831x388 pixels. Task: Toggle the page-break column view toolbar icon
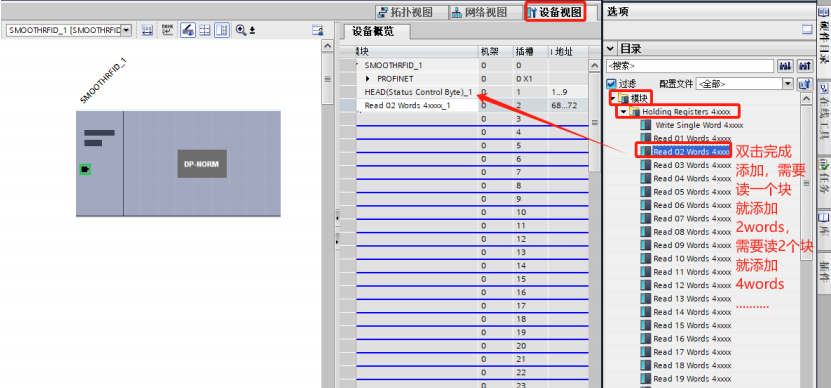click(222, 30)
